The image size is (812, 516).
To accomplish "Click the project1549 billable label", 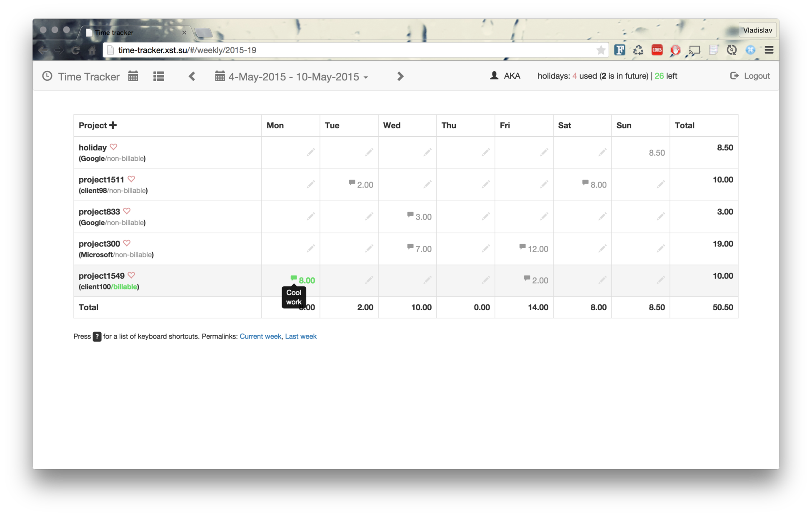I will pyautogui.click(x=125, y=287).
